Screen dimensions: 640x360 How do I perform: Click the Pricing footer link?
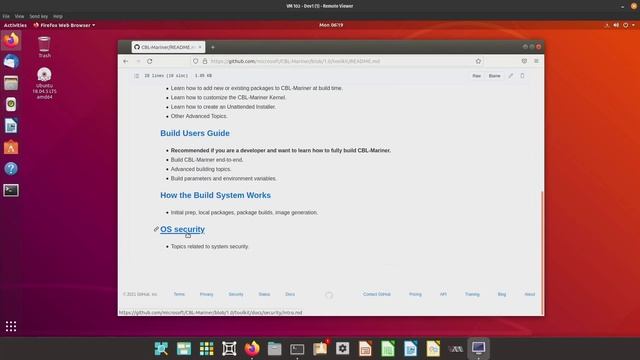415,294
